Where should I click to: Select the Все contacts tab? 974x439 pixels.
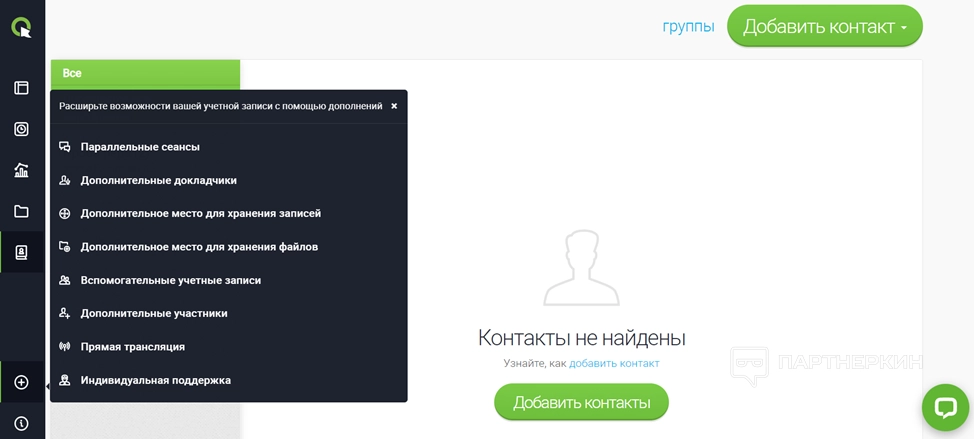[x=145, y=73]
